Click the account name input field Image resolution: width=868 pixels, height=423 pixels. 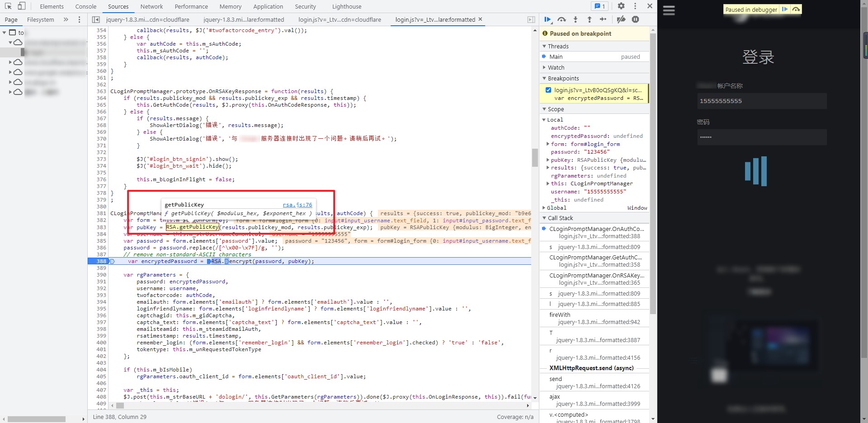point(762,101)
